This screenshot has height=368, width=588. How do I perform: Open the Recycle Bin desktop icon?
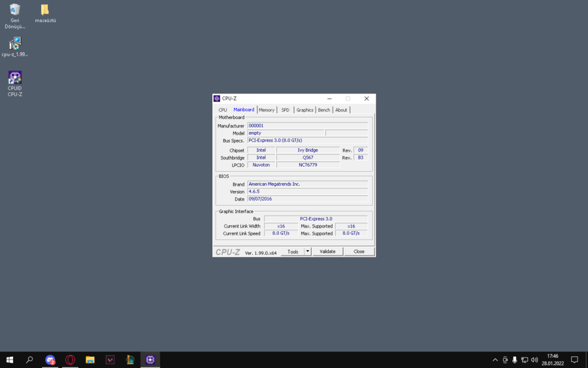coord(14,16)
